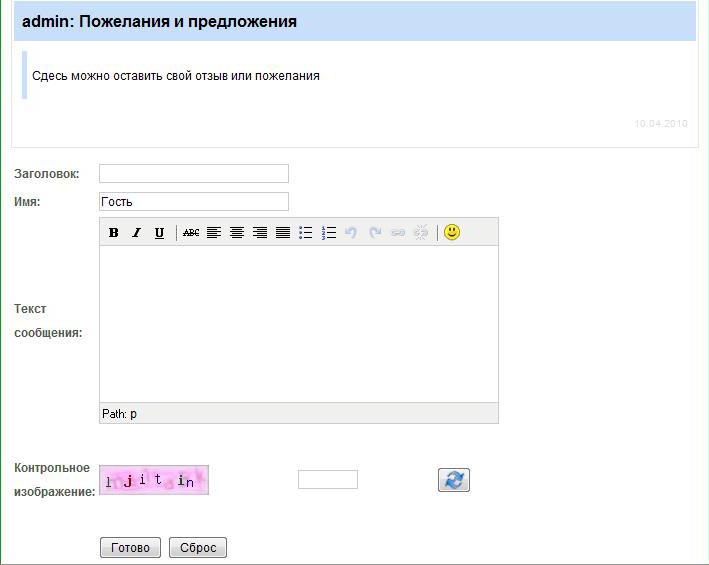
Task: Insert an unordered bullet list
Action: pos(306,233)
